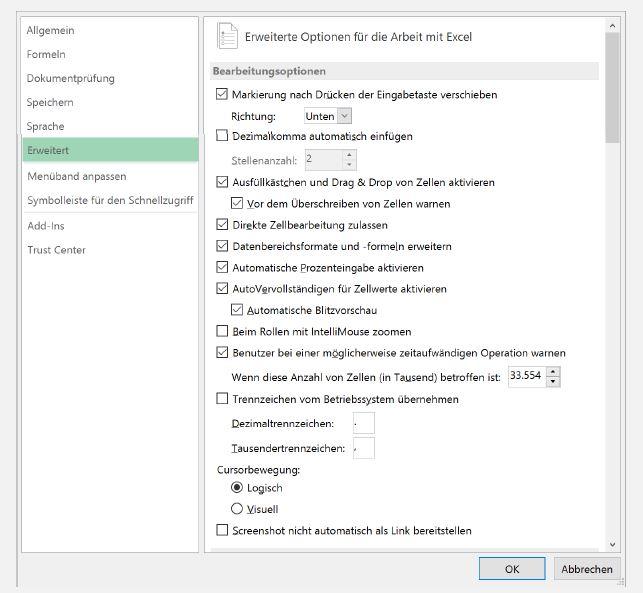Screen dimensions: 643x593
Task: Click the Tausendertrennzeichen input field
Action: (x=364, y=448)
